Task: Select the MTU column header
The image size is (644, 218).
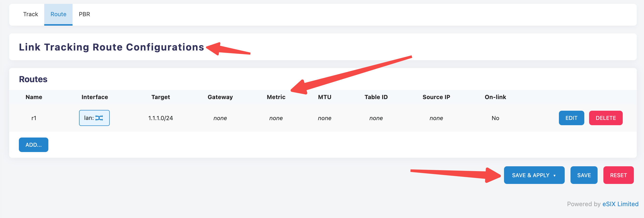Action: click(x=324, y=97)
